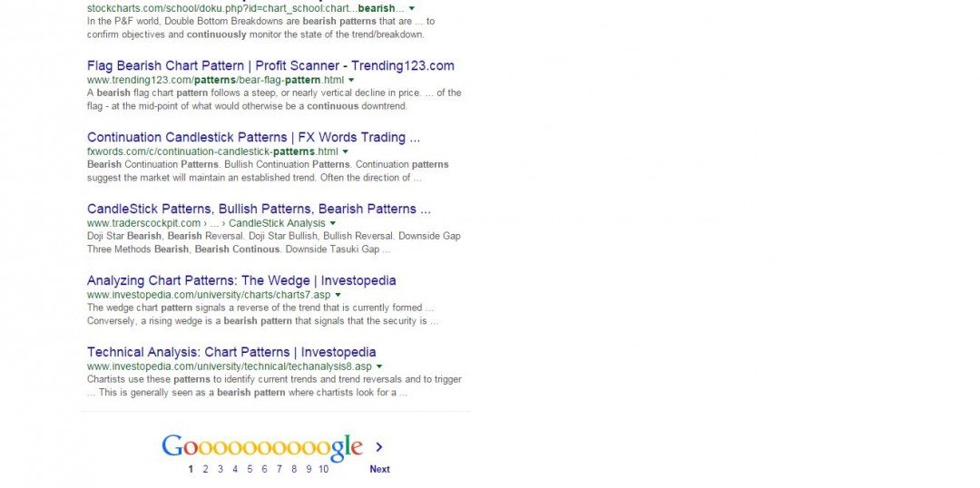Open Technical Analysis: Chart Patterns link
The height and width of the screenshot is (488, 980).
point(231,352)
